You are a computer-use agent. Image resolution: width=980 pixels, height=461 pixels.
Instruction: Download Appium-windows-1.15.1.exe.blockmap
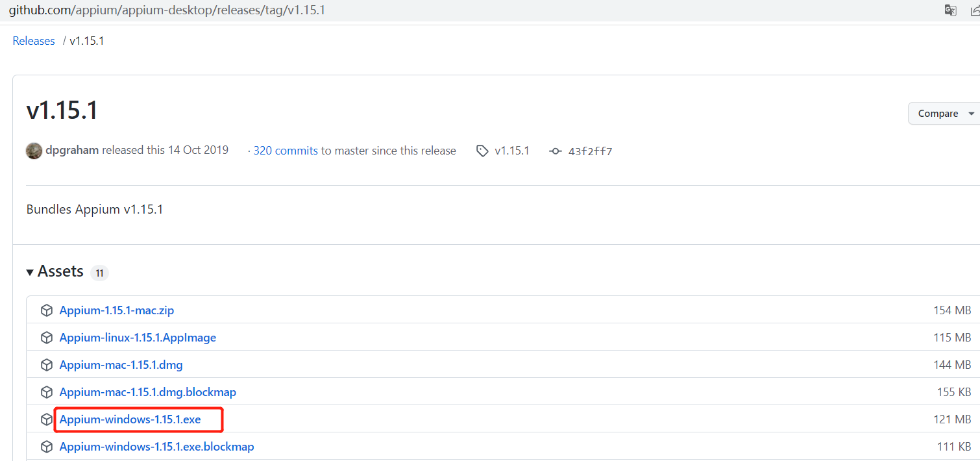[x=157, y=447]
